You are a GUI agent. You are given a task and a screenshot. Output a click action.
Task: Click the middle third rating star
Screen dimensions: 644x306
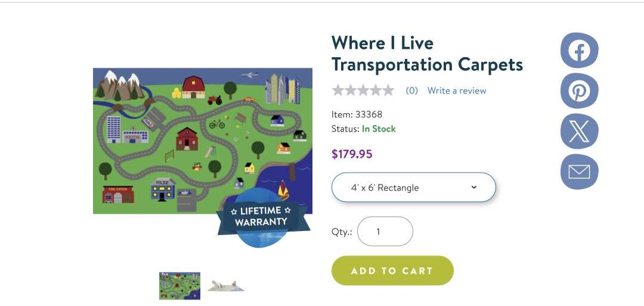(363, 90)
